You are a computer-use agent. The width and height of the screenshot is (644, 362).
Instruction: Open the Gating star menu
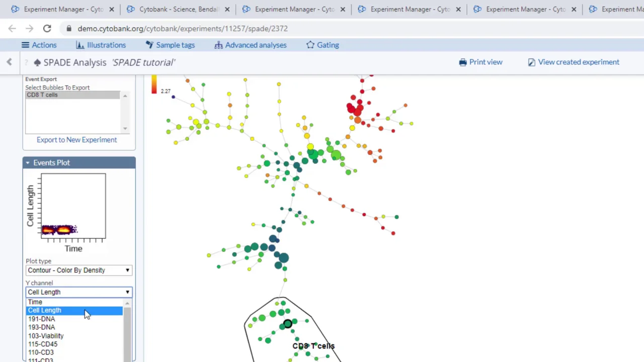pos(323,45)
